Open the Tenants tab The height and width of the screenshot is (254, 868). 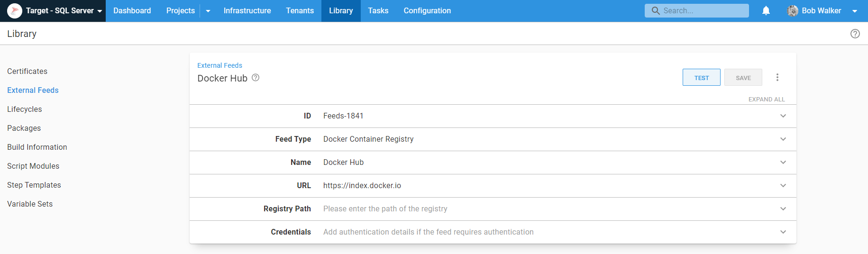300,10
